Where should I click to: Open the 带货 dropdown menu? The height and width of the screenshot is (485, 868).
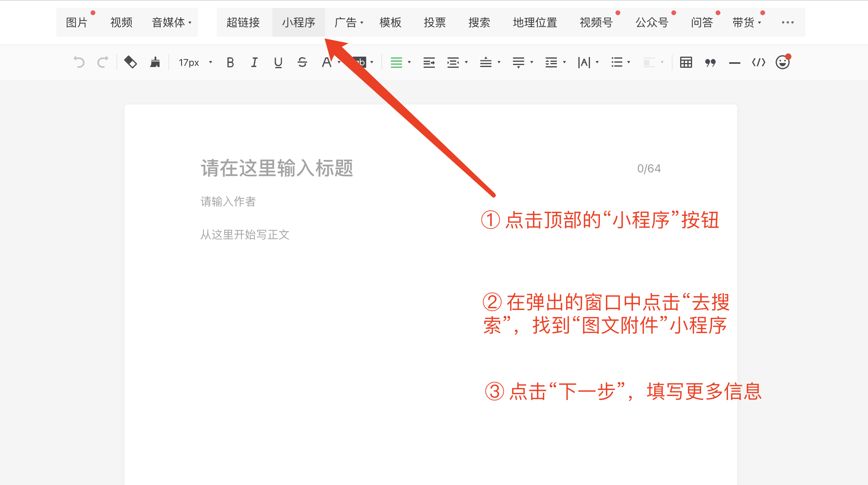[x=747, y=22]
